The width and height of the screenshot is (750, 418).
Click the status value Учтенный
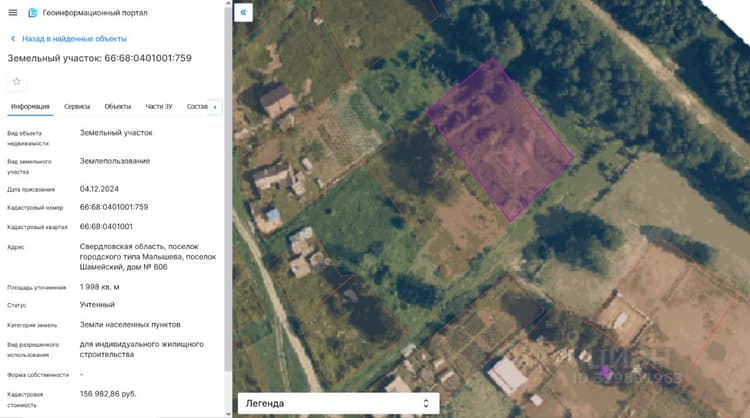coord(97,305)
